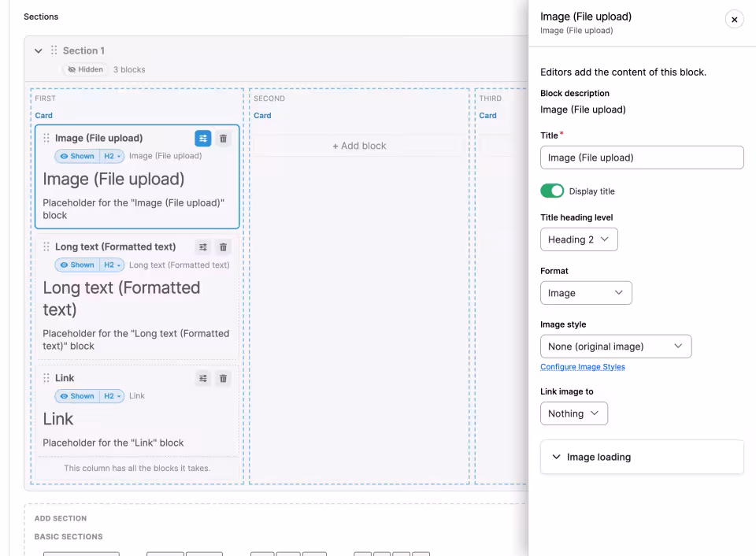
Task: Click the Card link in the First column
Action: point(44,116)
